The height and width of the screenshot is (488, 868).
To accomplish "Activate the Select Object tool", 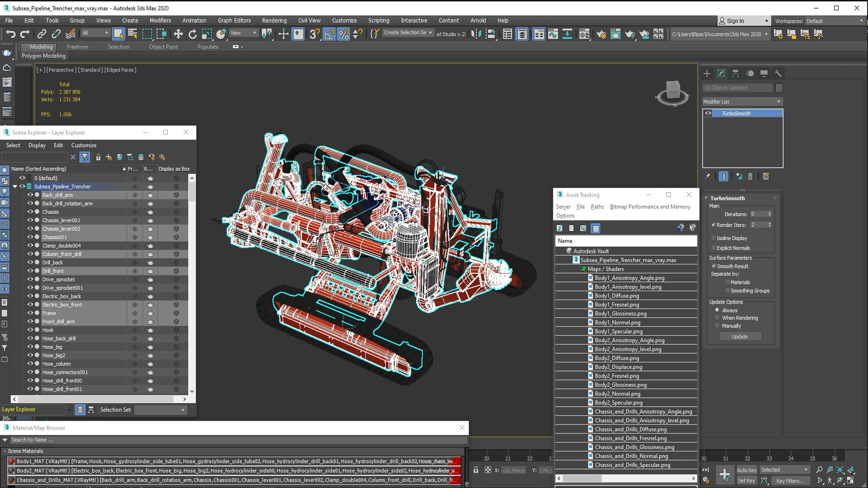I will click(x=118, y=34).
